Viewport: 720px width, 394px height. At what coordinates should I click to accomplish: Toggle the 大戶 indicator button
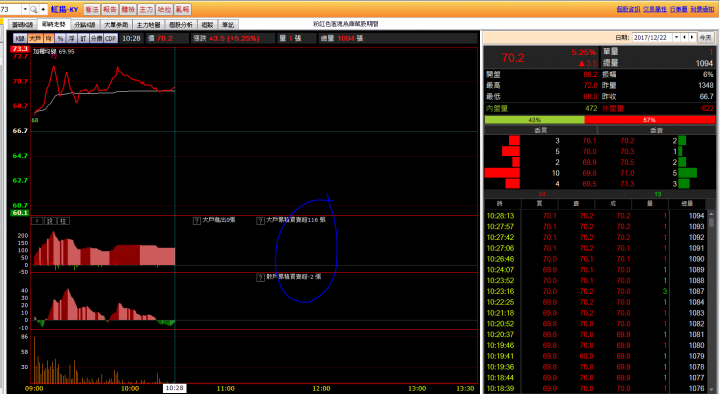[35, 39]
